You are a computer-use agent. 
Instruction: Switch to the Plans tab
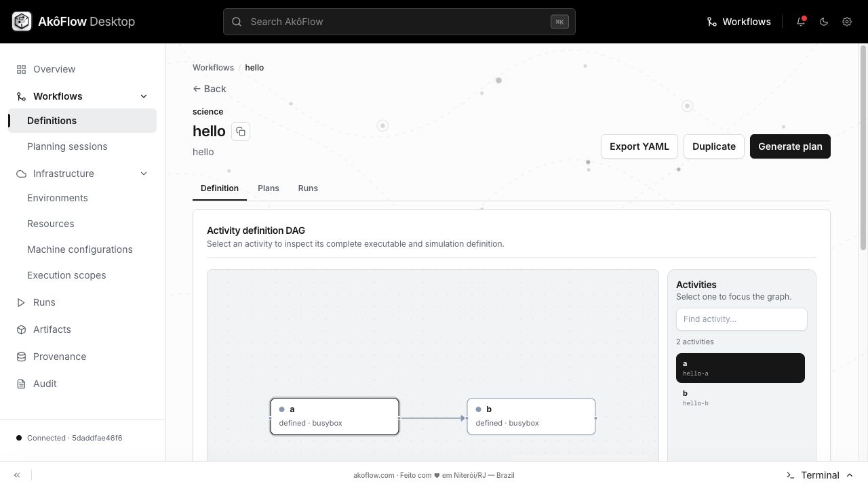tap(269, 188)
